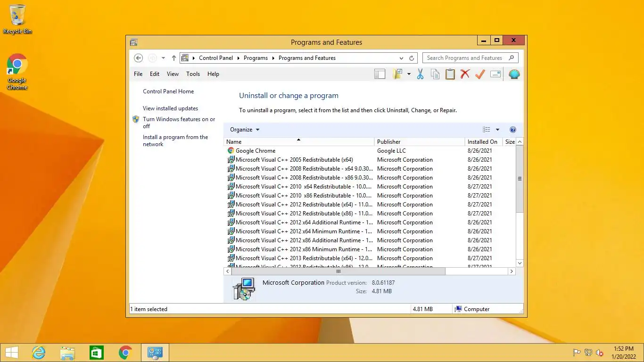Open Classic Shell settings shell icon
The image size is (644, 362).
pyautogui.click(x=514, y=74)
